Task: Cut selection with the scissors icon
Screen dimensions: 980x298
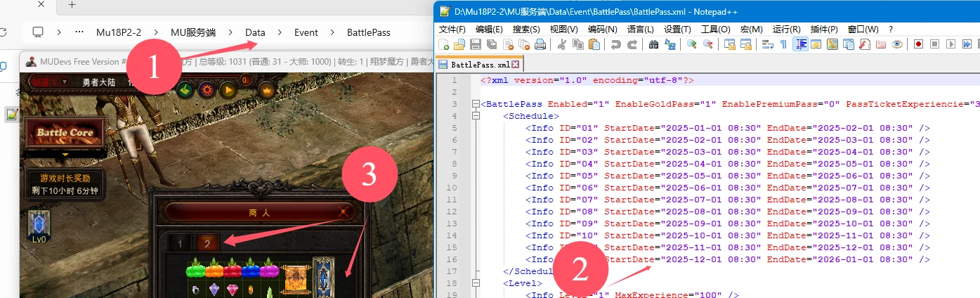Action: [561, 44]
